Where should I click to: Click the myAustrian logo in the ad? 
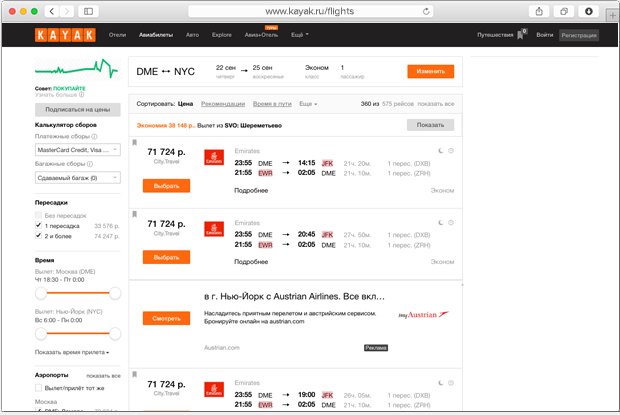pyautogui.click(x=423, y=315)
